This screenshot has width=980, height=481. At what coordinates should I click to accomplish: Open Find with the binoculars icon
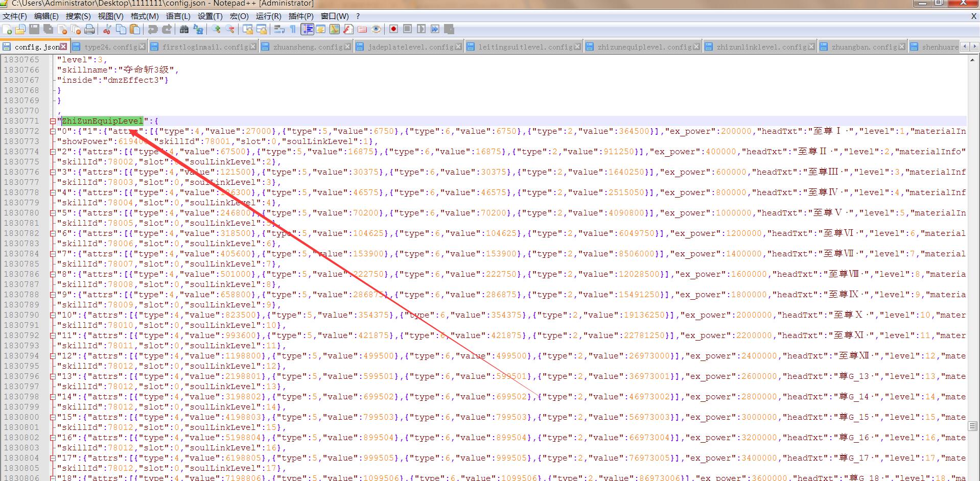[184, 29]
